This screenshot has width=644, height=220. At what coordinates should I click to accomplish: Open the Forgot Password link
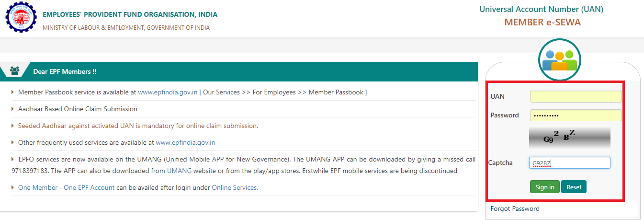515,208
